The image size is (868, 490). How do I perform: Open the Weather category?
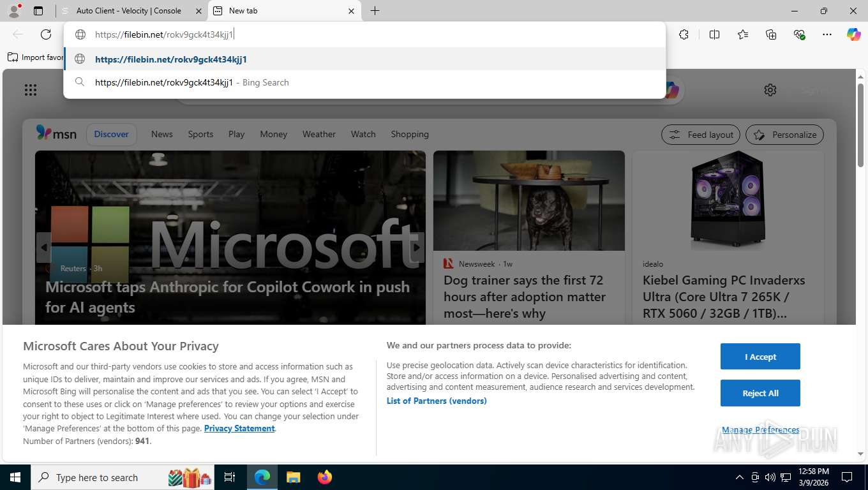[319, 134]
